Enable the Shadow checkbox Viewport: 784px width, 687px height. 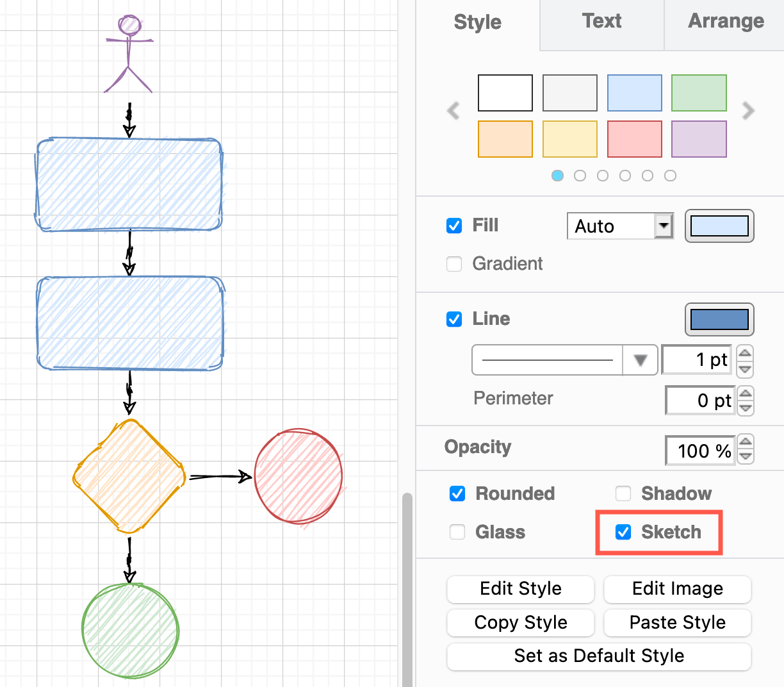point(623,493)
